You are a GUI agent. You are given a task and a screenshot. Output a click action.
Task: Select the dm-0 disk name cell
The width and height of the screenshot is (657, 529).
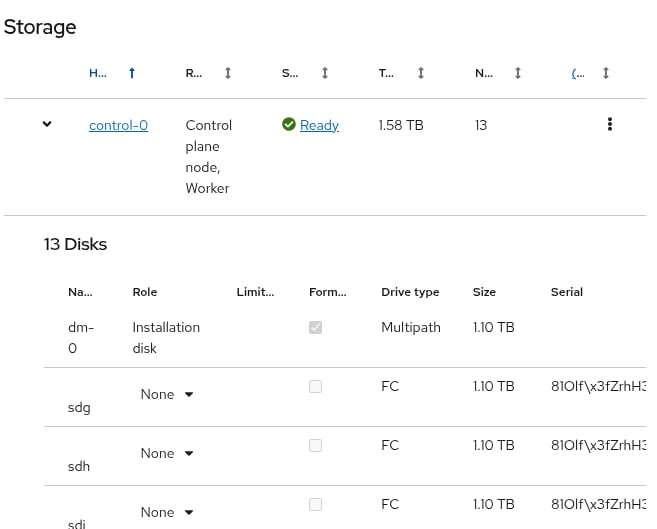pos(81,338)
